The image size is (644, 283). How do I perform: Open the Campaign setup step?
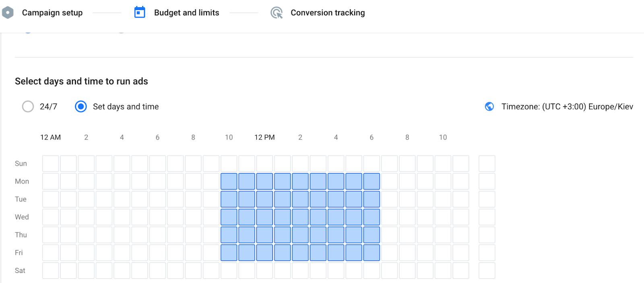tap(52, 13)
